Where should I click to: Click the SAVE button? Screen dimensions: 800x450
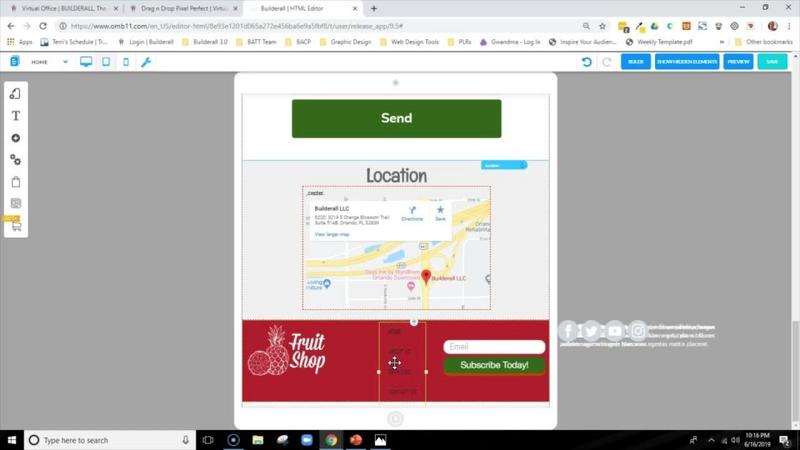(772, 62)
